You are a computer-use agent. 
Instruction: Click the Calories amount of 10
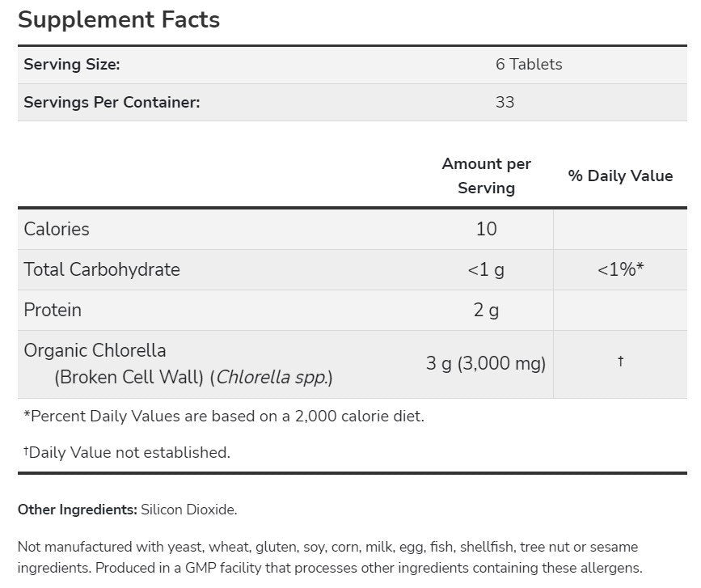click(x=486, y=229)
